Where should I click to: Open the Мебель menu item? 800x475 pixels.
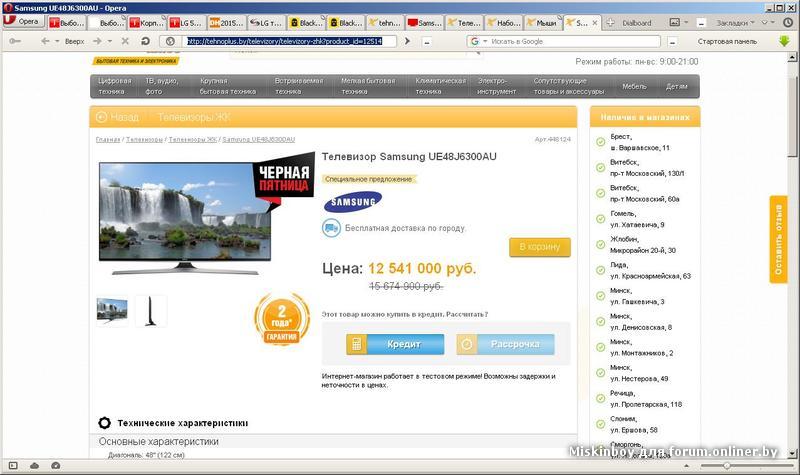pyautogui.click(x=634, y=87)
